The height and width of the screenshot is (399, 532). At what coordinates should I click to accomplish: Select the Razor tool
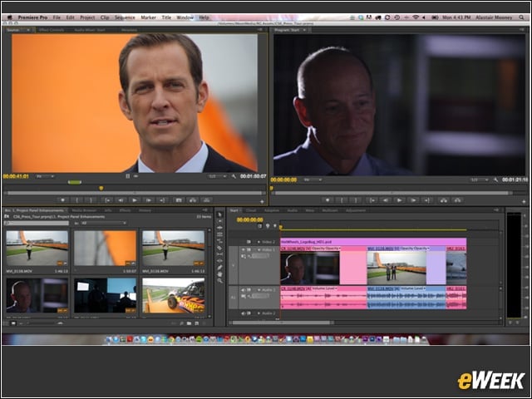[x=219, y=248]
